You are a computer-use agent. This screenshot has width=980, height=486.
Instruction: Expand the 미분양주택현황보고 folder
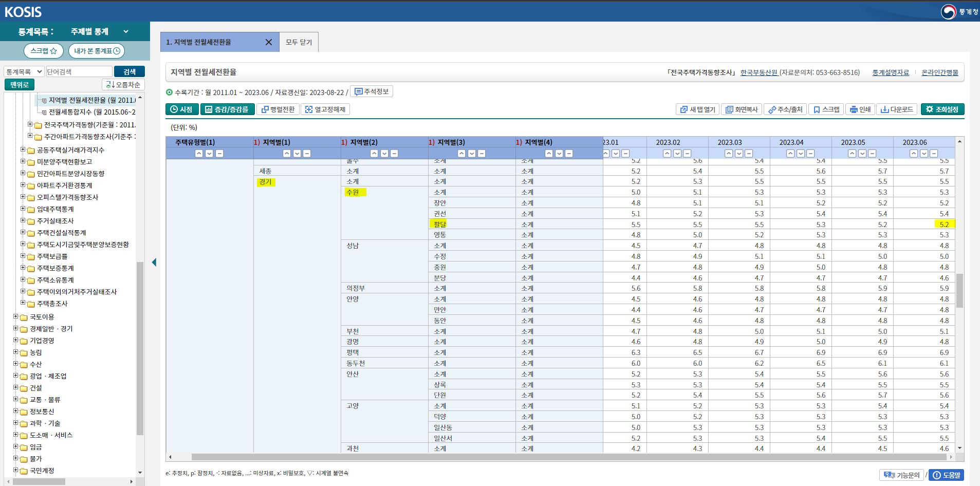[x=23, y=161]
